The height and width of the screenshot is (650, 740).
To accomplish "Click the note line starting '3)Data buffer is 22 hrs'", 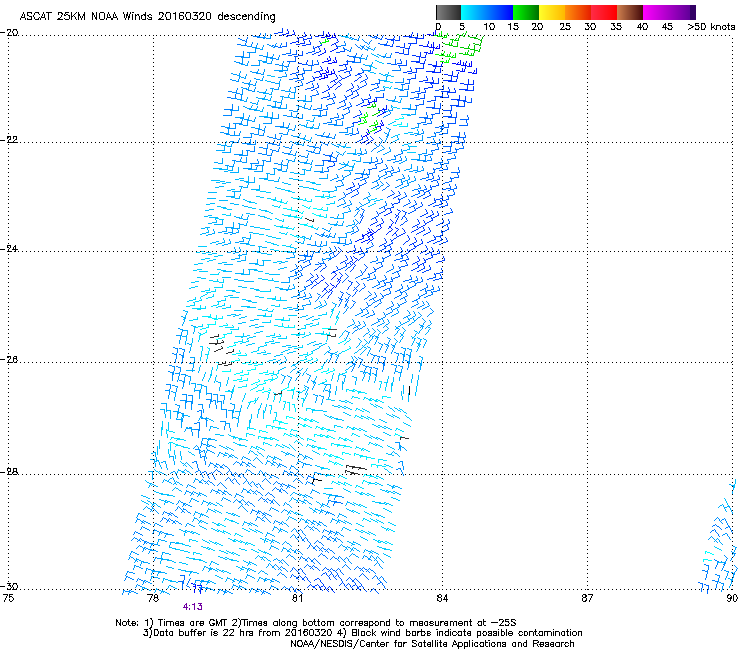I will coord(362,633).
